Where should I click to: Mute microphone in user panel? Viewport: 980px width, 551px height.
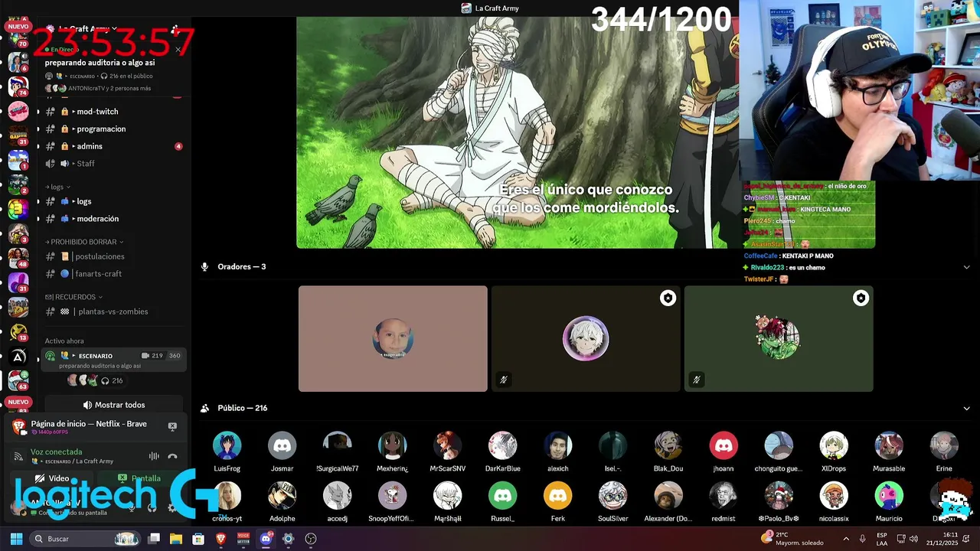tap(132, 507)
